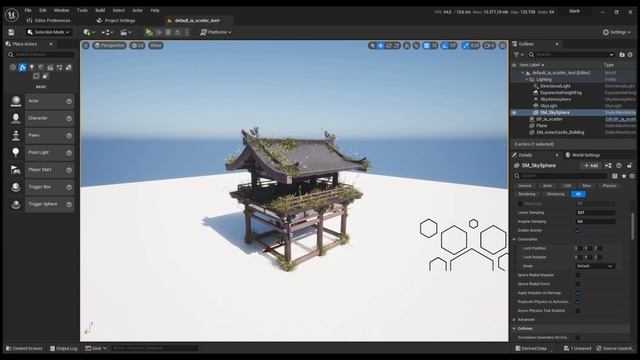Open the Window menu
The width and height of the screenshot is (640, 360).
(62, 10)
